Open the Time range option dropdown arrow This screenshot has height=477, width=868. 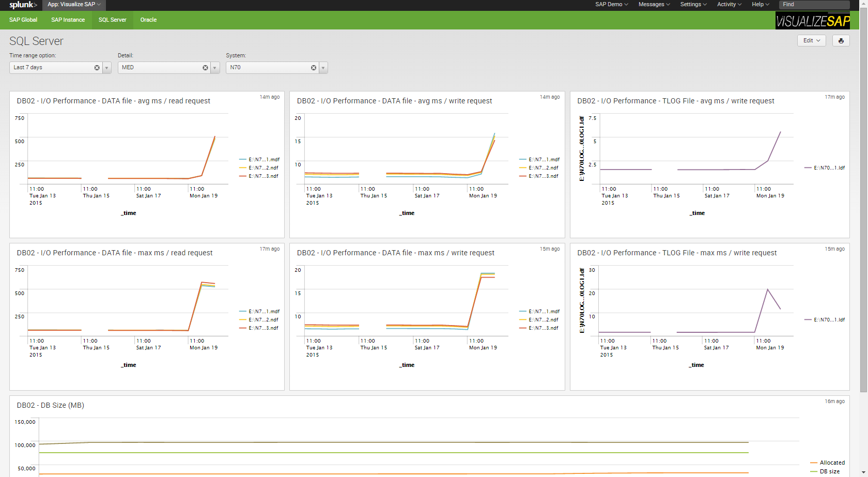[x=107, y=68]
